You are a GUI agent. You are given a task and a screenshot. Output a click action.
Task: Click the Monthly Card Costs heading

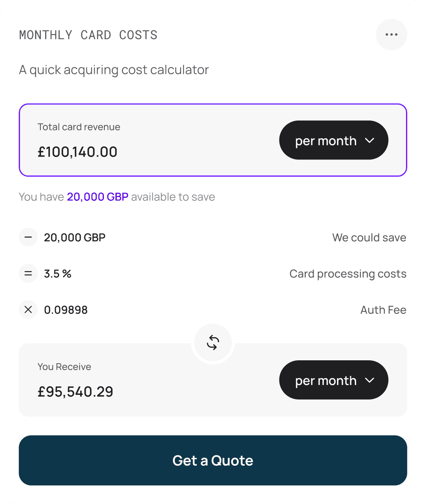tap(88, 35)
